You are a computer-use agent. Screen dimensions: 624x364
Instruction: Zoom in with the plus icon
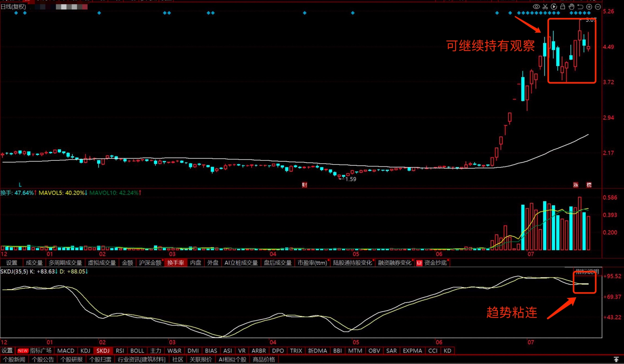[x=589, y=7]
